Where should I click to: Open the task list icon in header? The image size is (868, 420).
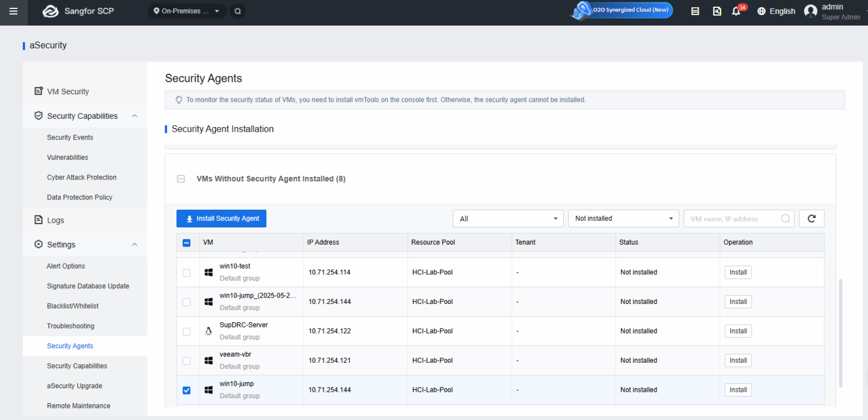(x=695, y=11)
